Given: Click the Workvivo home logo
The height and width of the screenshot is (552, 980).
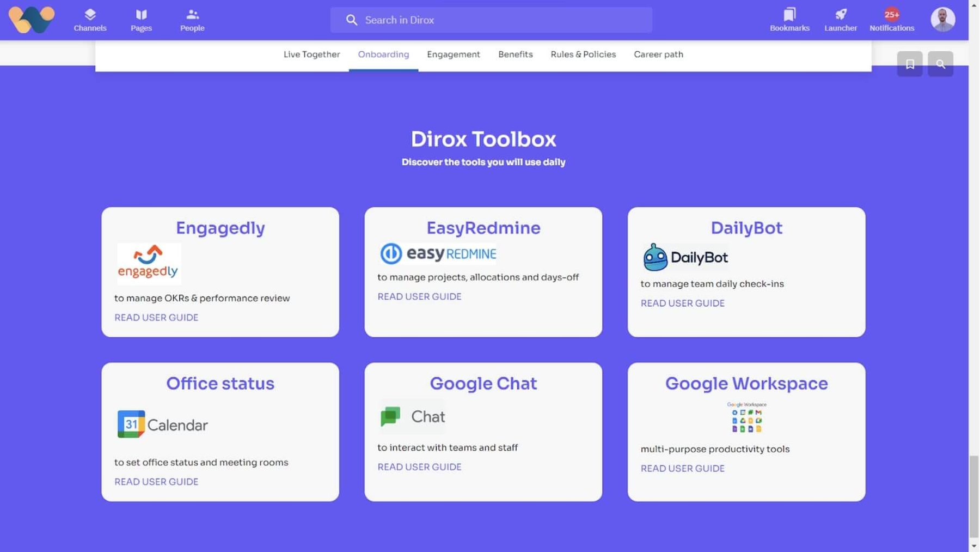Looking at the screenshot, I should click(x=31, y=20).
